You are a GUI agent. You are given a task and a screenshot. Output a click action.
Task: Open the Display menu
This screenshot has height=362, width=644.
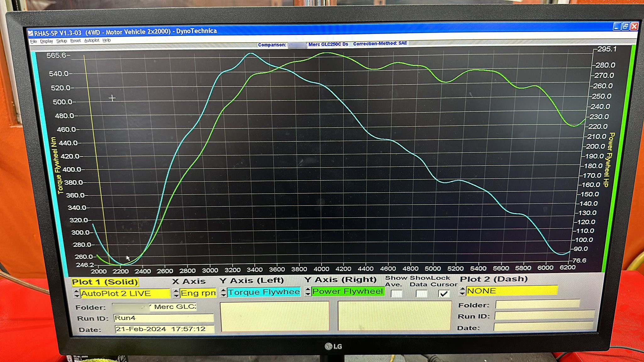point(46,41)
